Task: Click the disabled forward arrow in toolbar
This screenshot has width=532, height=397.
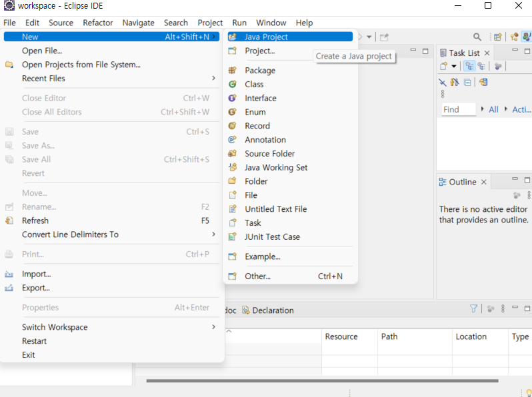Action: pos(360,37)
